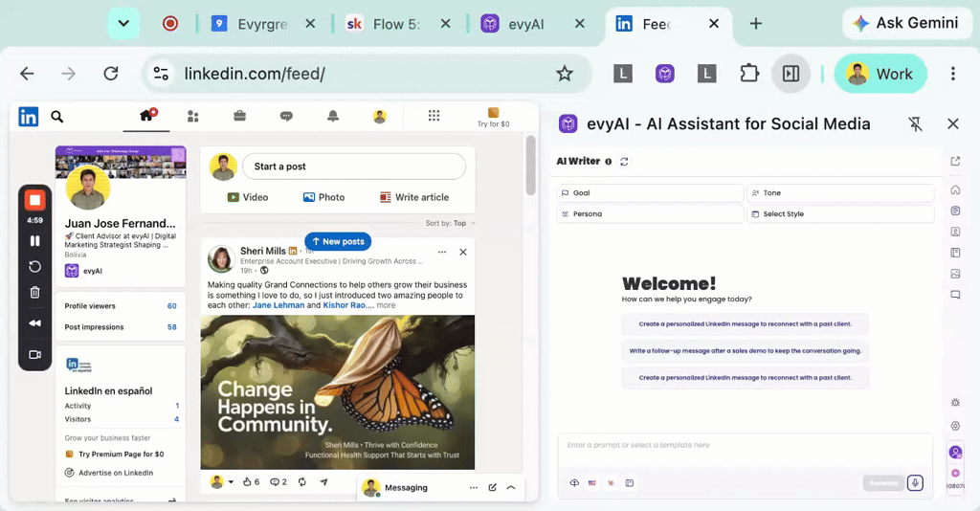
Task: Open Jane Lehman mention link
Action: 278,305
